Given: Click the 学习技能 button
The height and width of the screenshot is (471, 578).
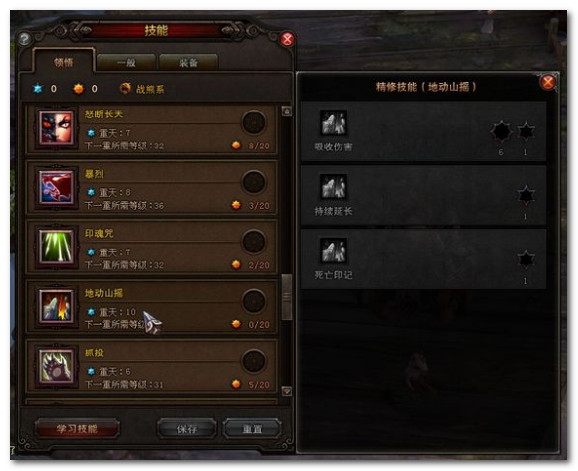Looking at the screenshot, I should (77, 429).
